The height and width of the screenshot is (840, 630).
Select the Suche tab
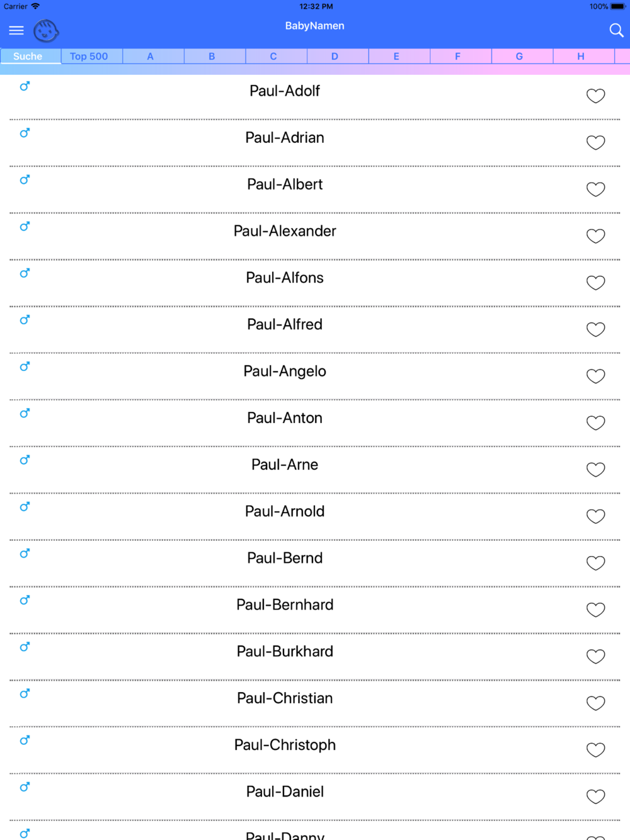coord(28,56)
